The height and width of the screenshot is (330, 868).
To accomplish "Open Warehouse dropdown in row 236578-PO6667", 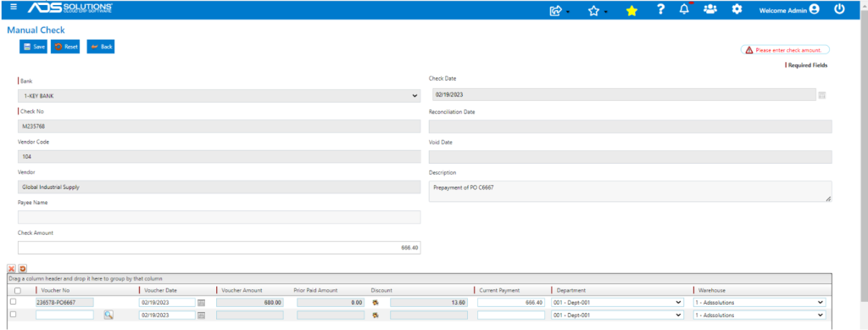I will coord(759,302).
